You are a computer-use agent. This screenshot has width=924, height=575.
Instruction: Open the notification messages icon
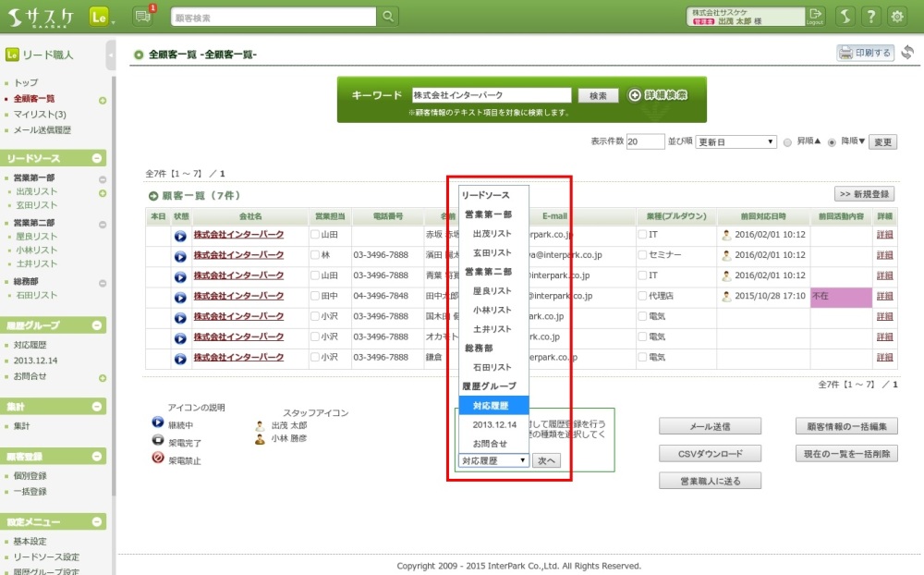click(142, 17)
